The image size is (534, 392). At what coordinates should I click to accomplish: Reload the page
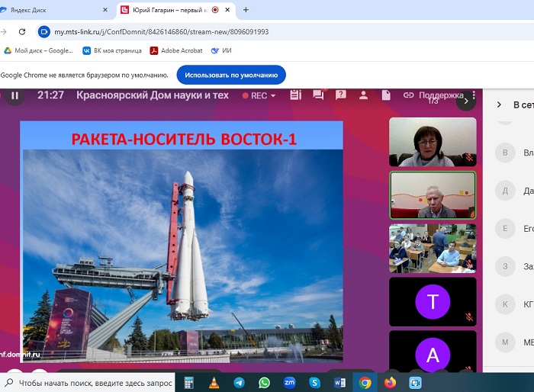click(21, 32)
